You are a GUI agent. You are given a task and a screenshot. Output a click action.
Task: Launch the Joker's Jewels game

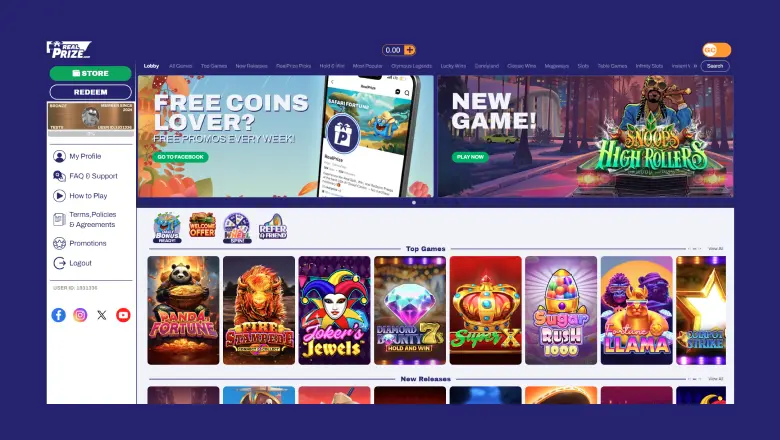point(334,310)
